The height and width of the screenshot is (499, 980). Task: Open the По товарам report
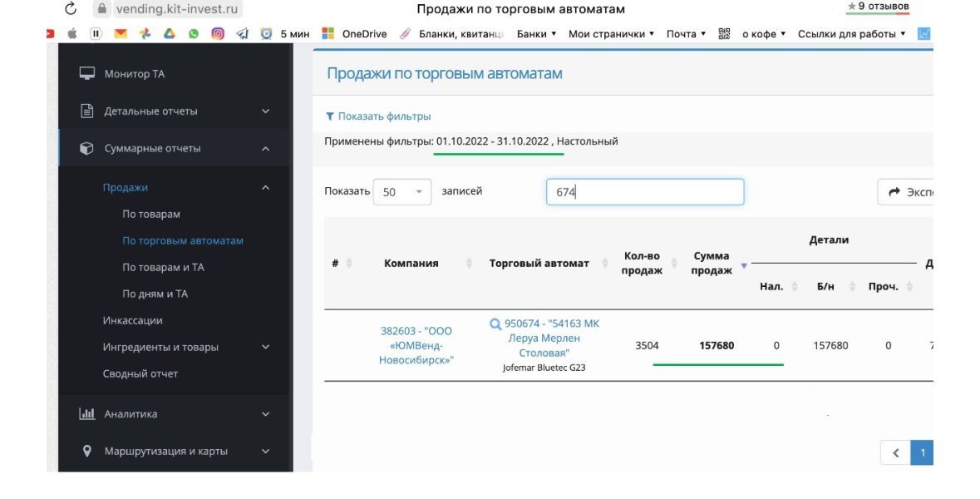pyautogui.click(x=151, y=214)
